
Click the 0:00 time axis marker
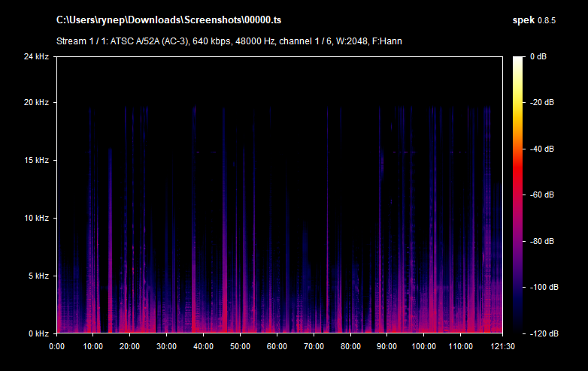click(x=56, y=346)
